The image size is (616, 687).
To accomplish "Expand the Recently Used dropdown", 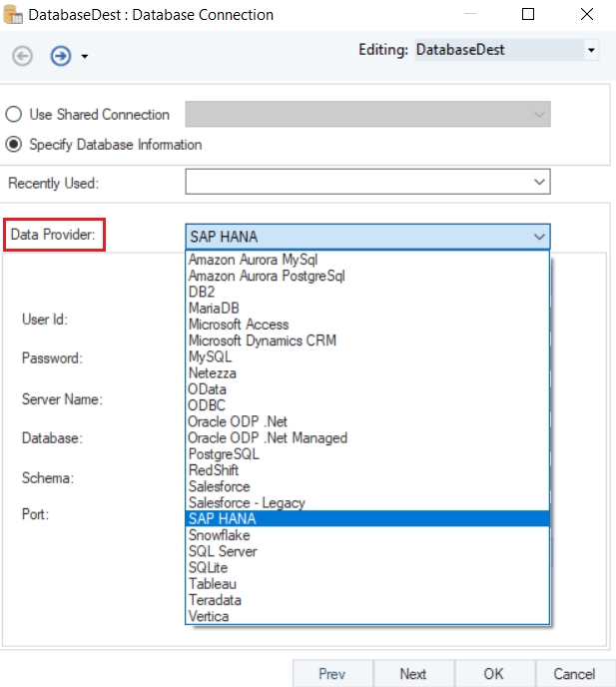I will [539, 182].
